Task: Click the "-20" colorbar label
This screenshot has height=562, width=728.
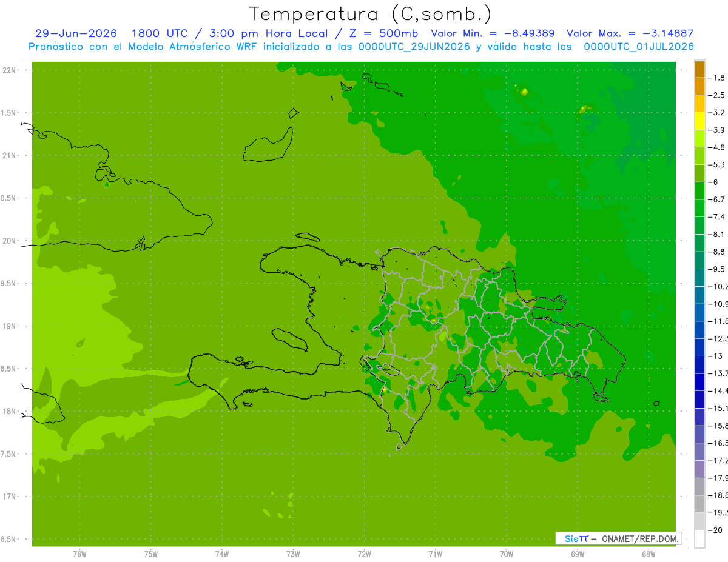Action: pyautogui.click(x=716, y=530)
